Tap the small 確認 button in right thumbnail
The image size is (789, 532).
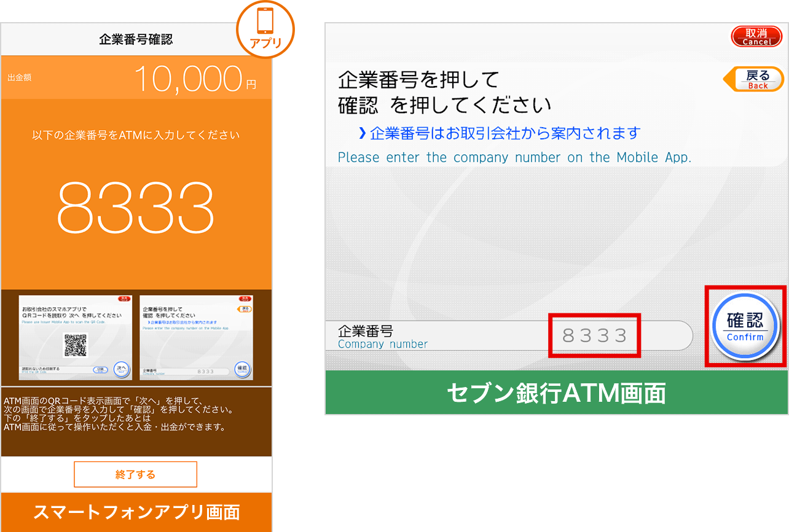[x=242, y=369]
